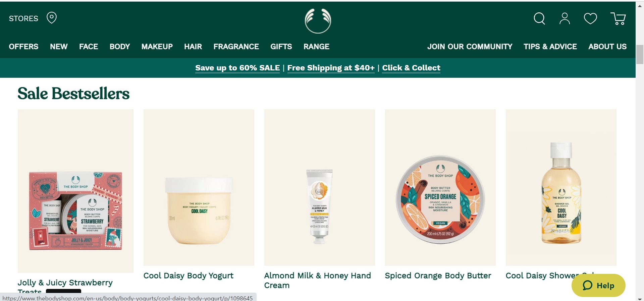Click the page vertical scrollbar thumb
The image size is (644, 301).
click(x=640, y=54)
